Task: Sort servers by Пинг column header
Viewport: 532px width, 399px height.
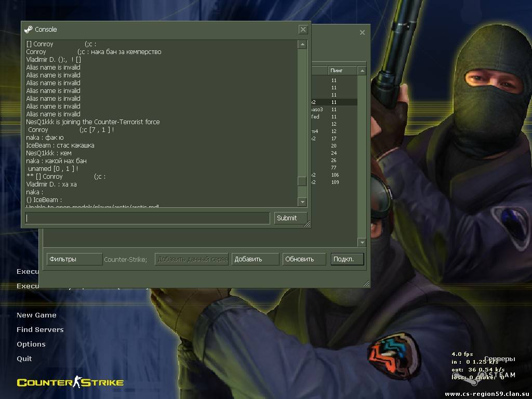Action: coord(342,71)
